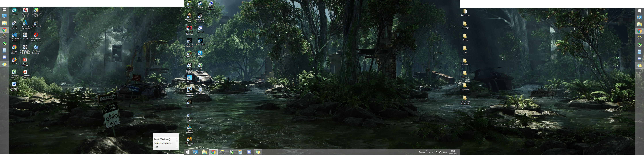Click the NGNL folder

tap(465, 37)
